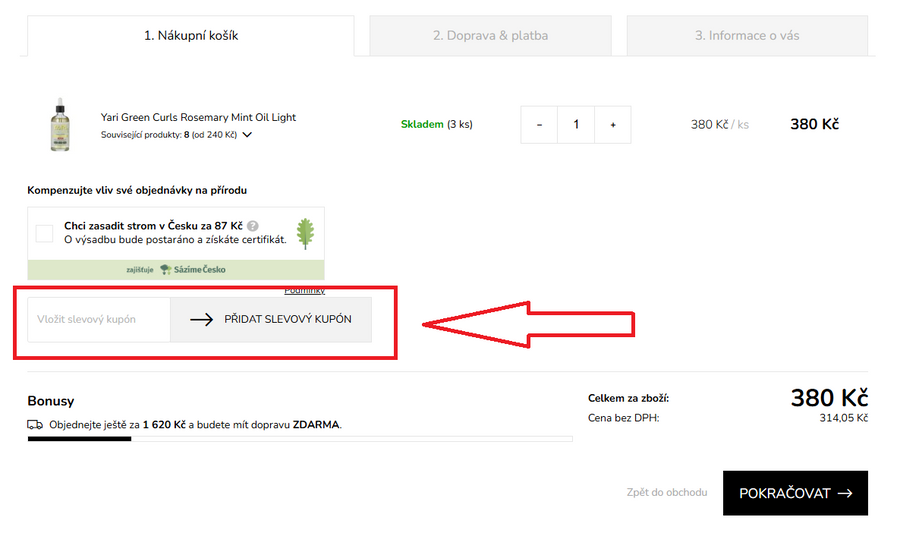
Task: Decrease quantity with the minus button
Action: [x=539, y=125]
